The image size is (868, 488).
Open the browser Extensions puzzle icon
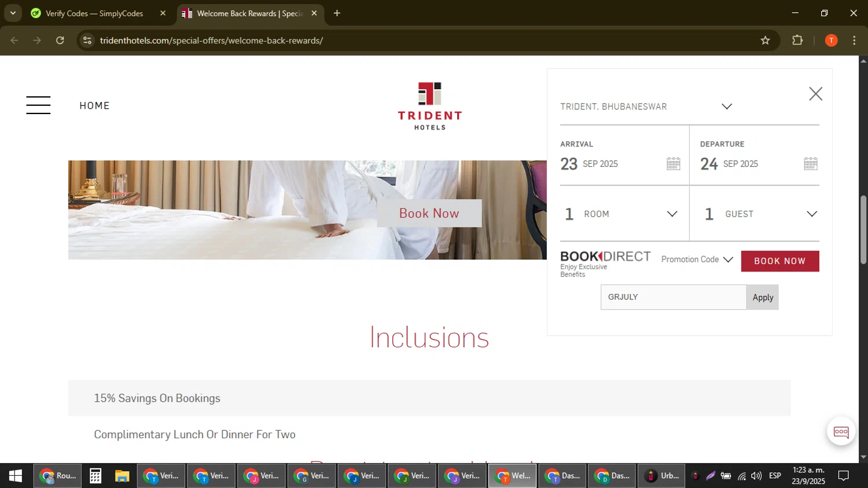click(x=797, y=41)
